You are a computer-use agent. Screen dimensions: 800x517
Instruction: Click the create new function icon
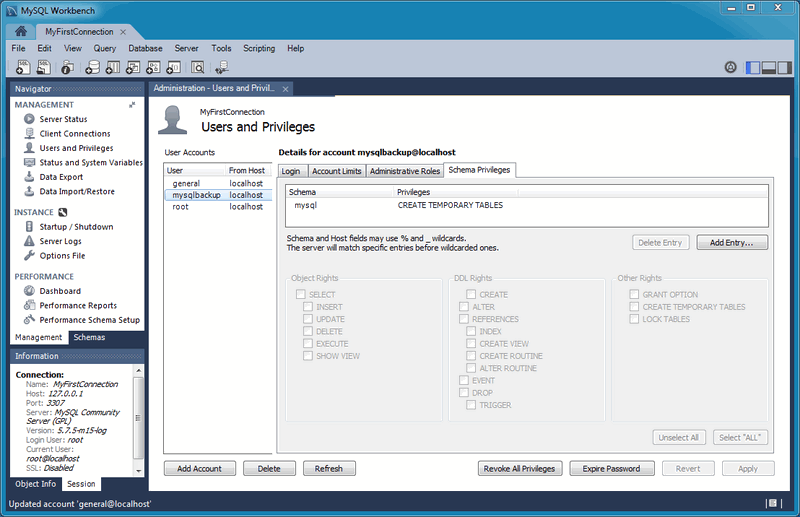(x=173, y=67)
